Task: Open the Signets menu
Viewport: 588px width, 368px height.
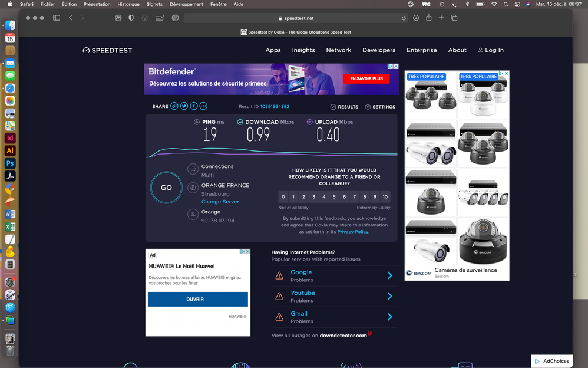Action: coord(154,4)
